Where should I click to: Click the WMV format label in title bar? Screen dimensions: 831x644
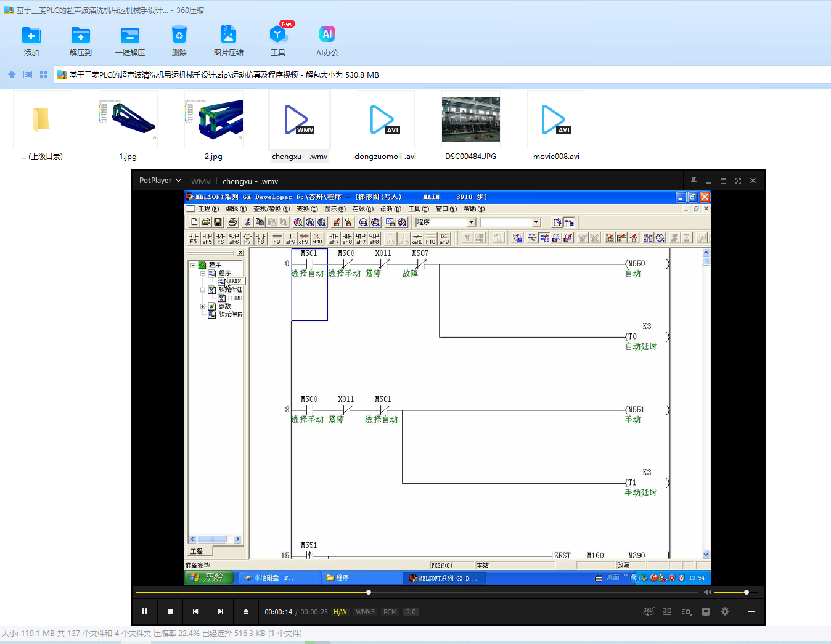pos(201,181)
